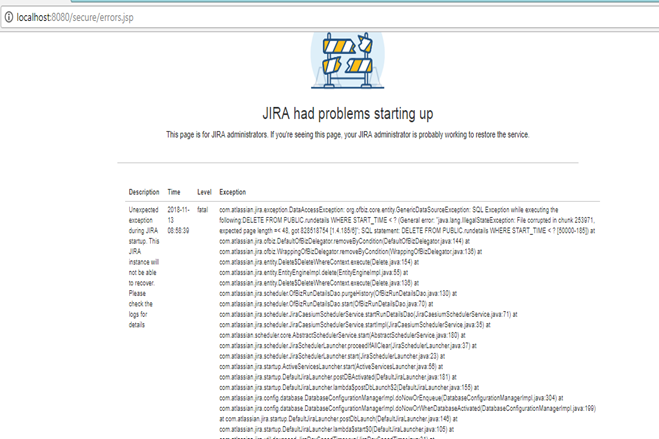Click the EntityEngineImpl.delete trace line
The width and height of the screenshot is (659, 439).
pyautogui.click(x=314, y=273)
